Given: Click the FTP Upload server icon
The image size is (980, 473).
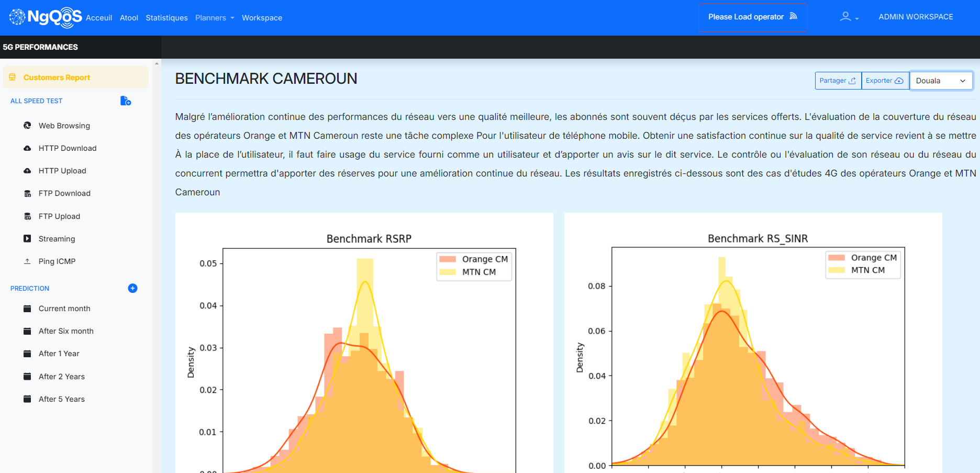Looking at the screenshot, I should coord(28,216).
